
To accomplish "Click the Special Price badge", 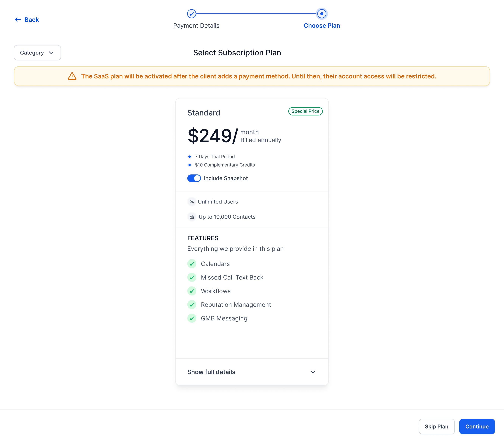I will pyautogui.click(x=305, y=111).
